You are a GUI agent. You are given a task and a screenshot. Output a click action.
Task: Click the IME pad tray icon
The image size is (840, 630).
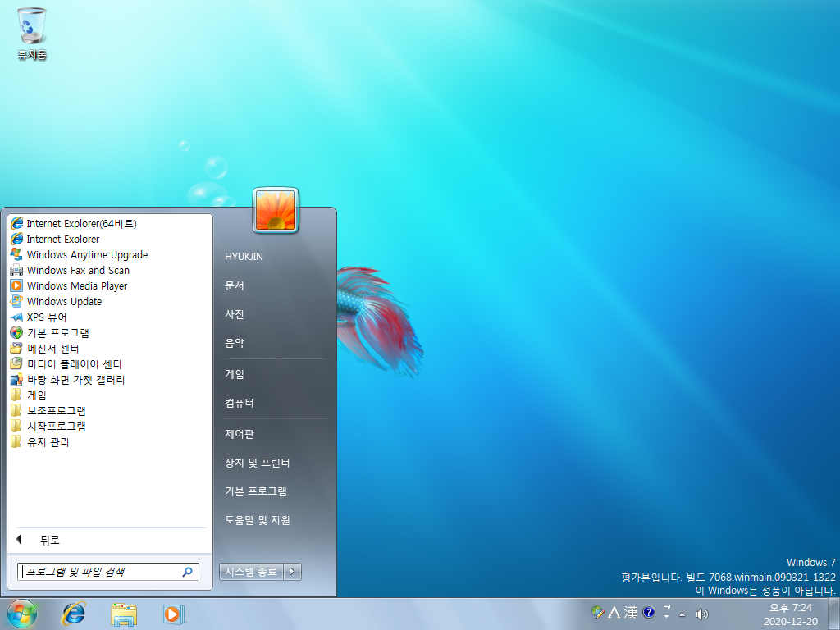tap(598, 612)
